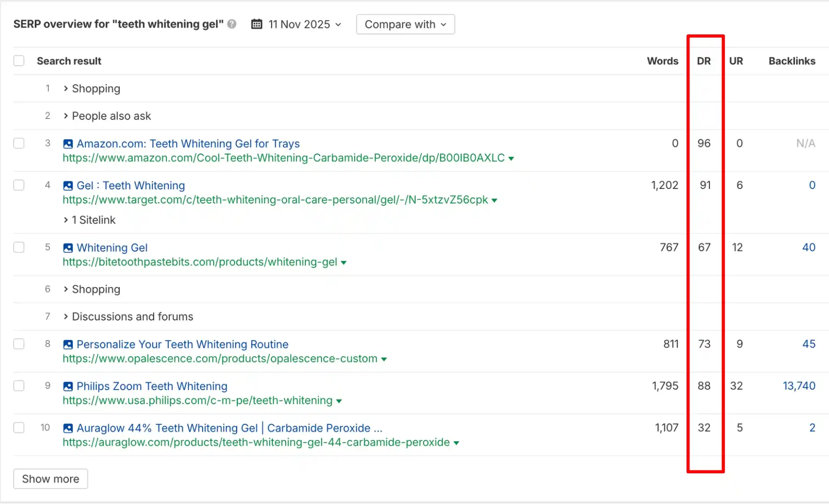Click the help icon next to the SERP title
Viewport: 829px width, 504px height.
point(232,24)
